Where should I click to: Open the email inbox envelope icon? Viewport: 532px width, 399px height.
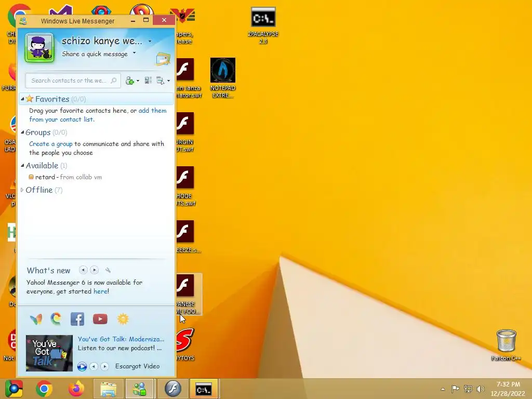[163, 59]
